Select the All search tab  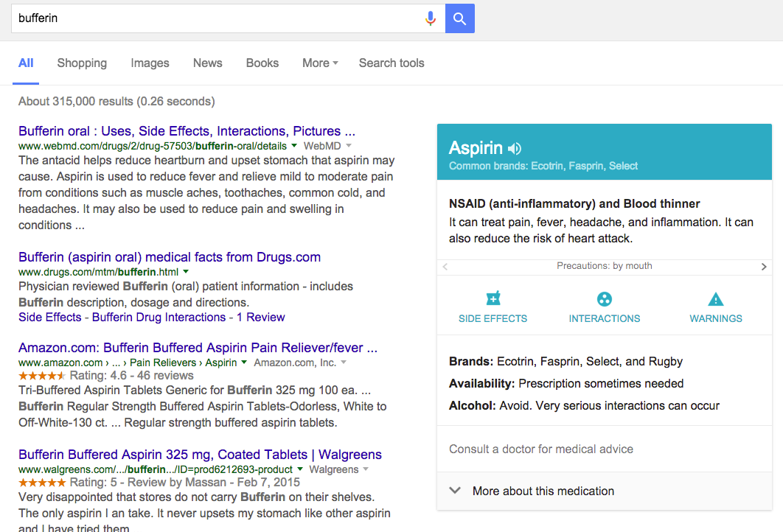click(26, 63)
